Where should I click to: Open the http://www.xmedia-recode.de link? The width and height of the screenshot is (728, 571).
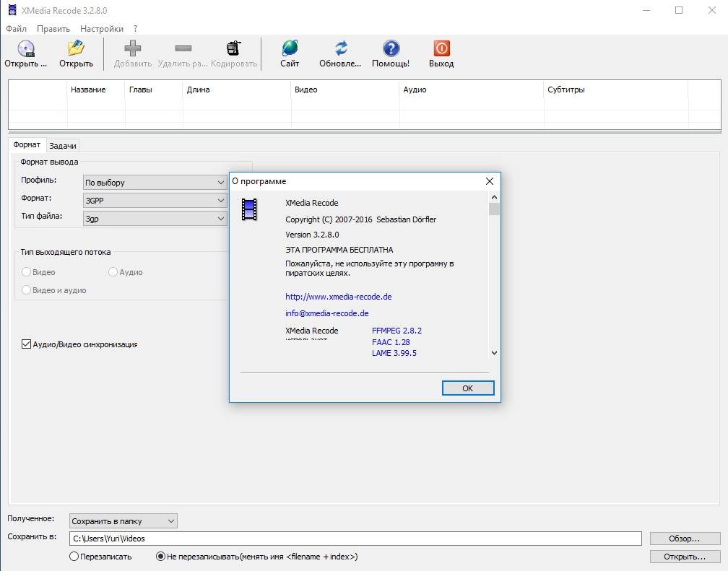click(339, 297)
